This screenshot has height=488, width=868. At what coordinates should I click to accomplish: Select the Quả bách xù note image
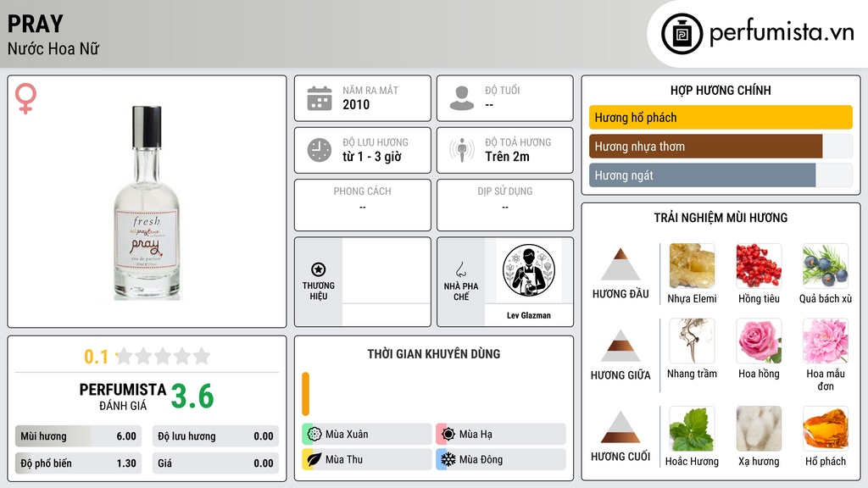826,266
